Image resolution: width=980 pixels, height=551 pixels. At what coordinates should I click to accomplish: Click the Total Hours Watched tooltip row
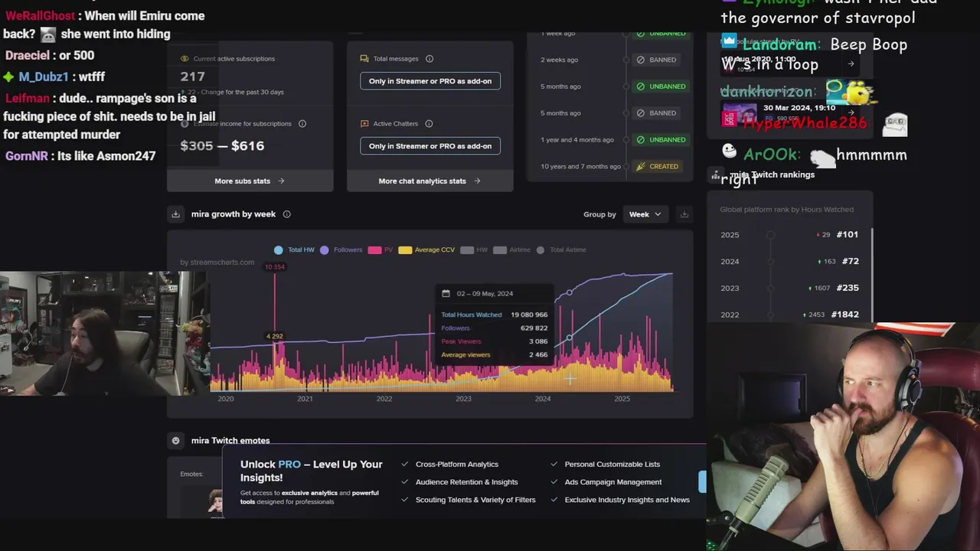(x=494, y=315)
